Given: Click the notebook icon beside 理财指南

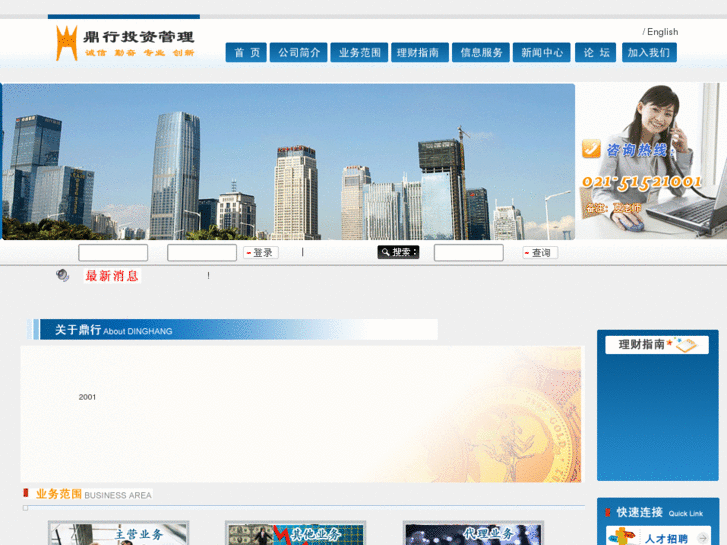Looking at the screenshot, I should click(x=686, y=345).
